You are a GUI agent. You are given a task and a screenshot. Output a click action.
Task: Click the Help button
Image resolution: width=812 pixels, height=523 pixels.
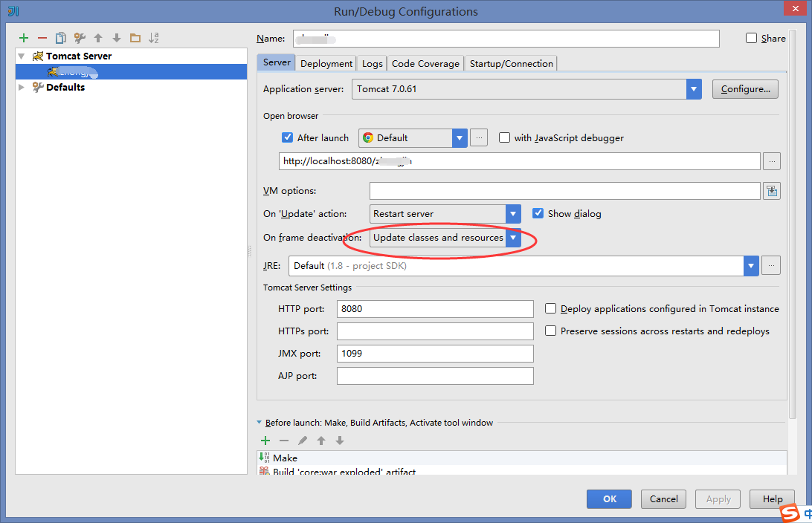pyautogui.click(x=772, y=498)
